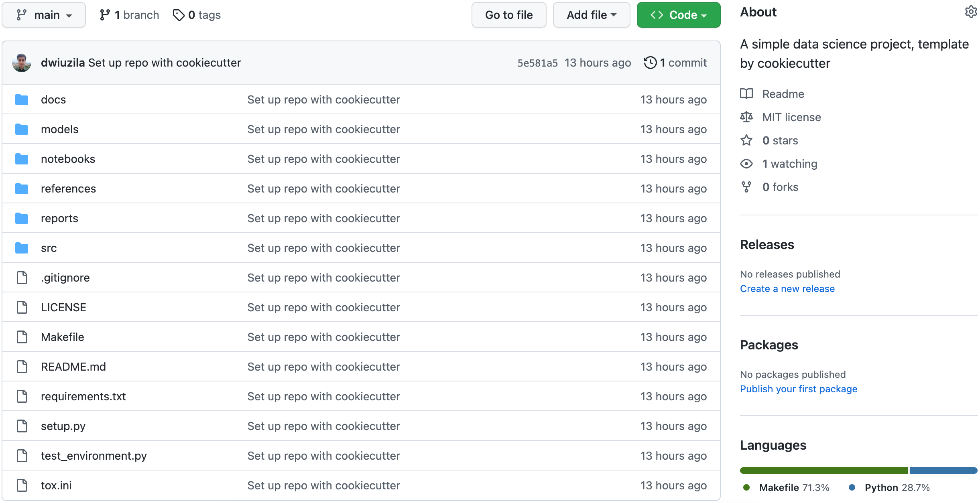980x503 pixels.
Task: Open the Publish your first package link
Action: point(799,389)
